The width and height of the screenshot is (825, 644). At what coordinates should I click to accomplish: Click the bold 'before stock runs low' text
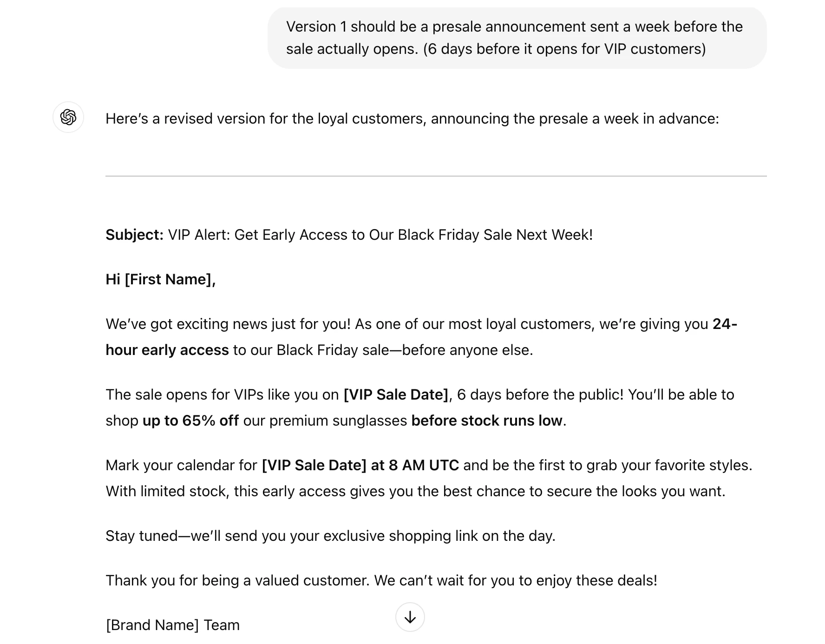(x=486, y=421)
